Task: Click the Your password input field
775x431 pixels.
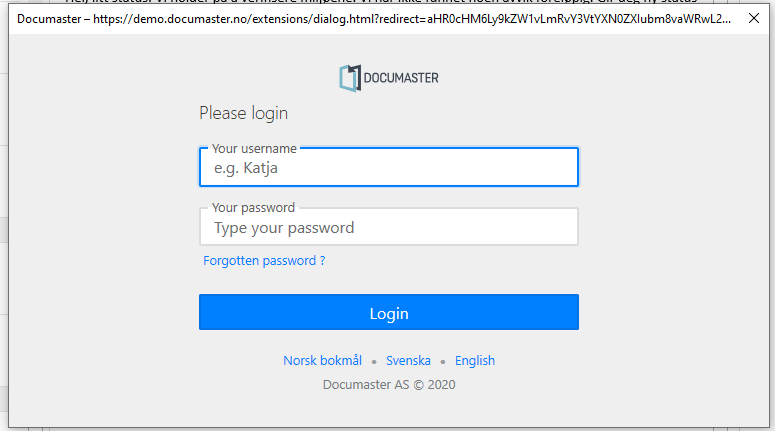Action: click(x=388, y=229)
